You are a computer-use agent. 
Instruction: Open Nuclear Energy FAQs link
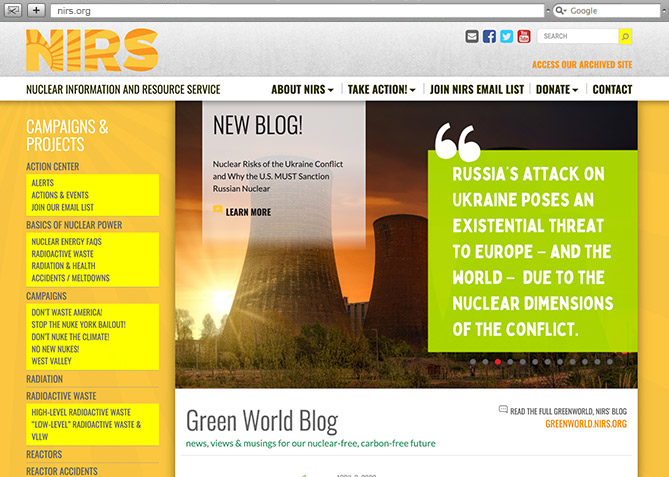tap(66, 241)
